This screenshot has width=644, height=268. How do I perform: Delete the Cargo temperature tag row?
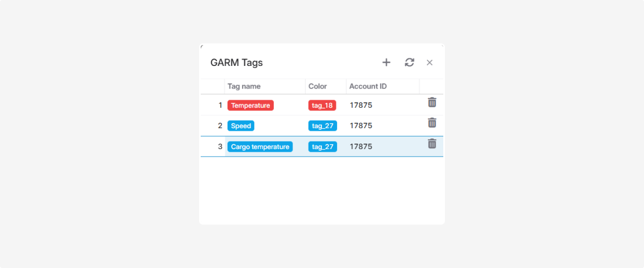tap(432, 144)
